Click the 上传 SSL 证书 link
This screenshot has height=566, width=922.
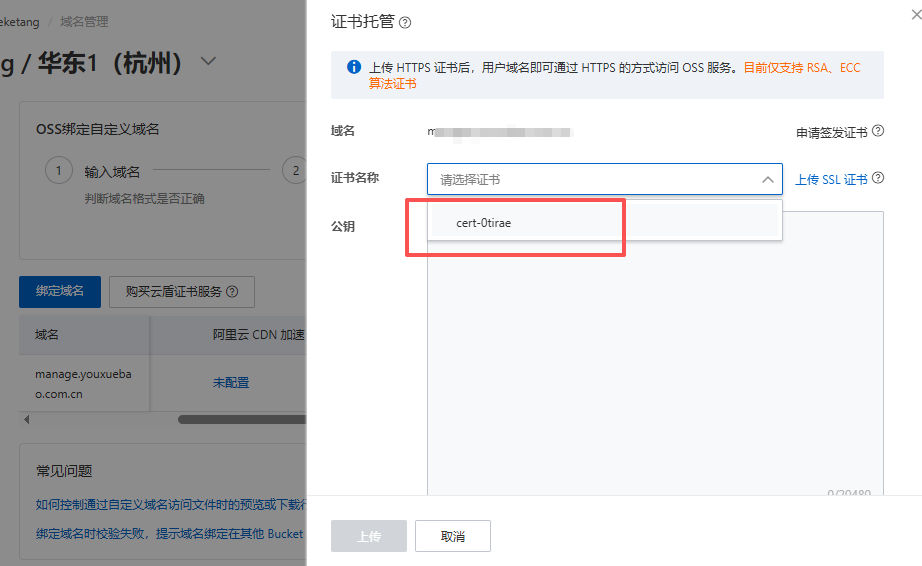click(831, 180)
